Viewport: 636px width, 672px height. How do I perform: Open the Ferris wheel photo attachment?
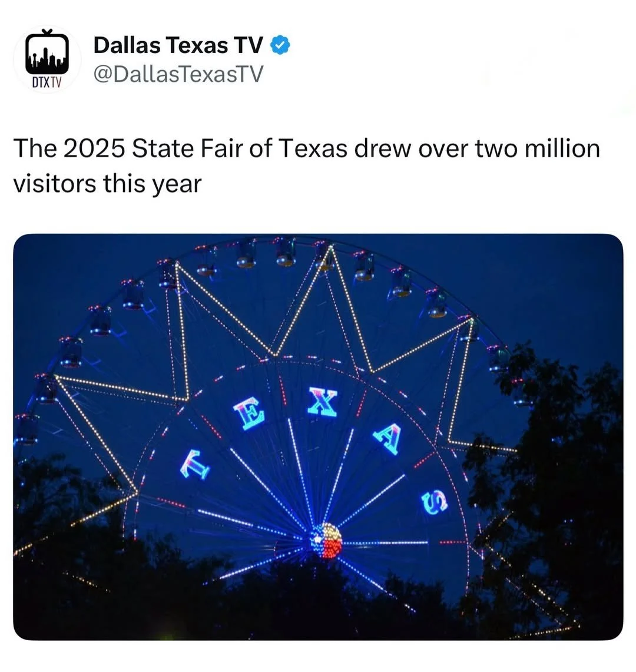[318, 437]
